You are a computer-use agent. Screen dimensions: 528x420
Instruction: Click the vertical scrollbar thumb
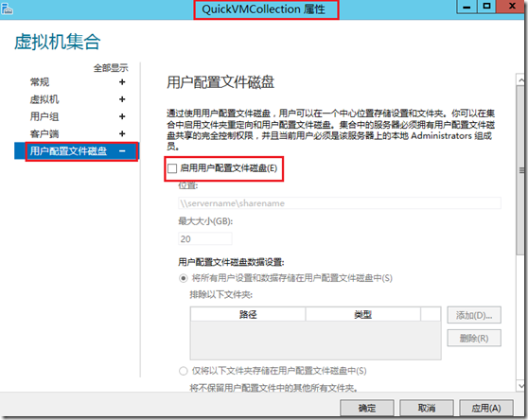[x=521, y=170]
